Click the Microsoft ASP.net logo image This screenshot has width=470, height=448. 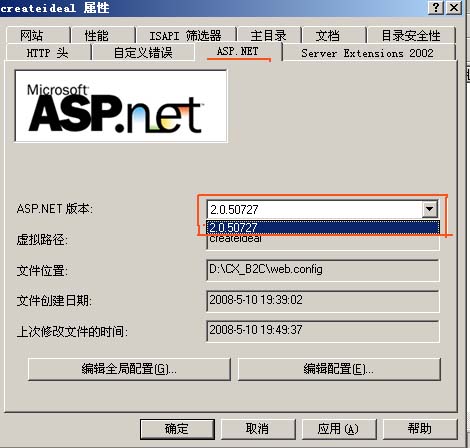click(121, 106)
